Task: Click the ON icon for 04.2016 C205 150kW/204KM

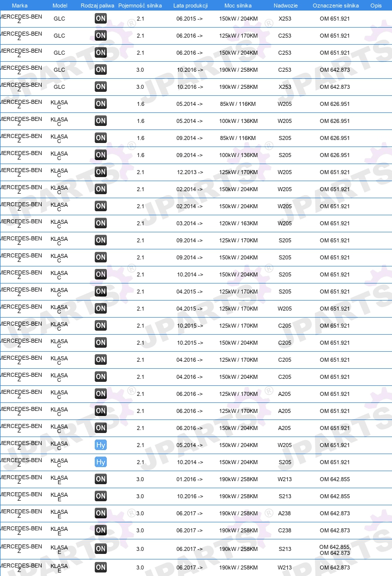Action: (101, 377)
